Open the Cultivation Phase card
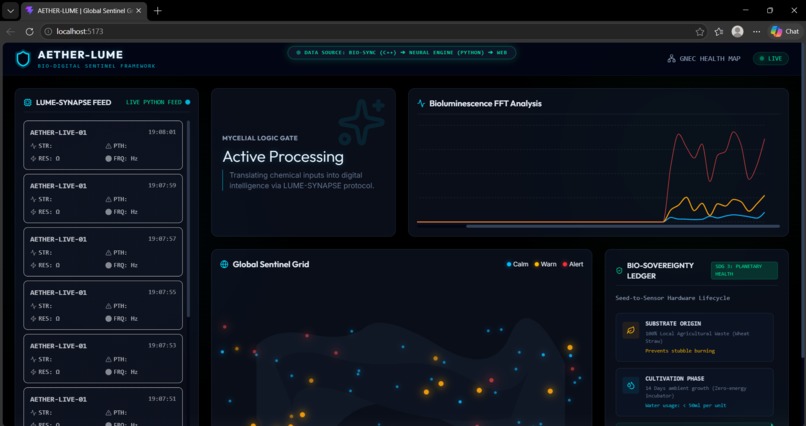The image size is (806, 426). tap(694, 392)
